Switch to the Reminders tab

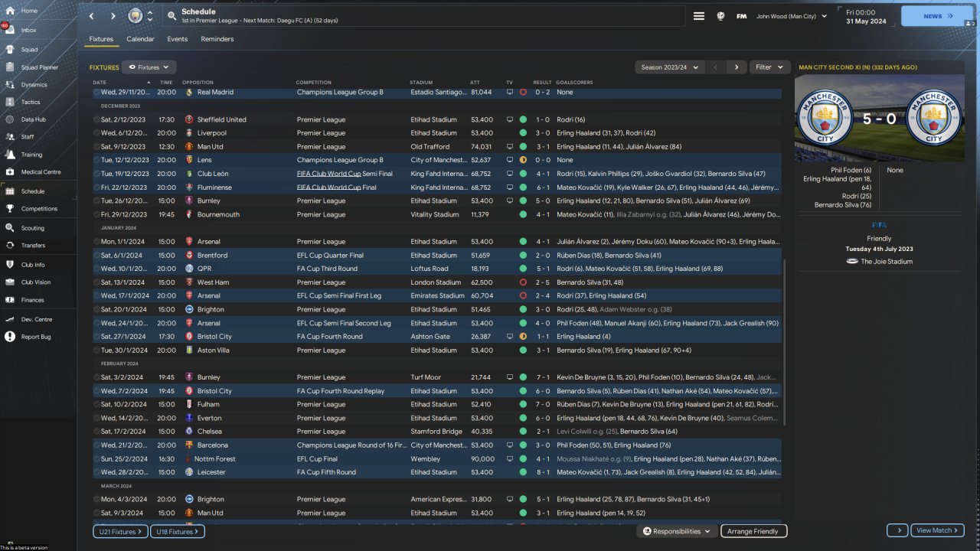217,39
